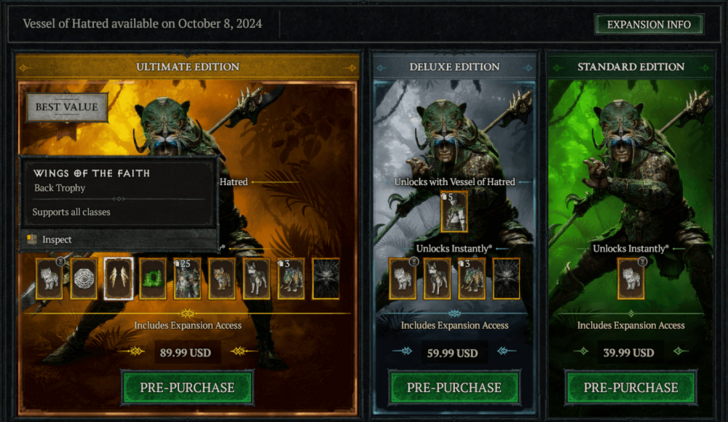Select the tiger cub pet in Ultimate Edition
The image size is (728, 422).
(222, 279)
